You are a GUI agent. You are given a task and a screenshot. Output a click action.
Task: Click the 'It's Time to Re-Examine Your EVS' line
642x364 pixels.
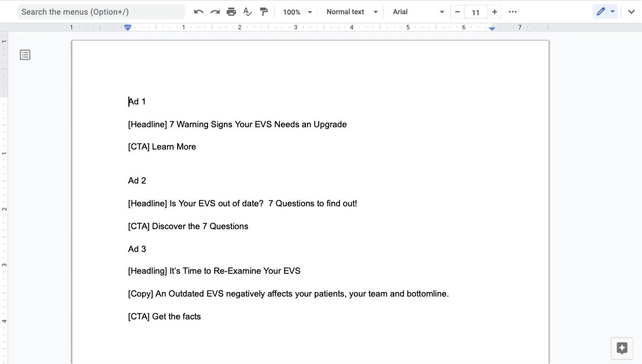click(235, 271)
